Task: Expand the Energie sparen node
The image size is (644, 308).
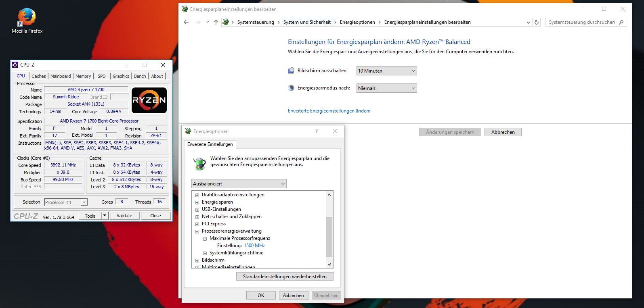Action: click(197, 202)
